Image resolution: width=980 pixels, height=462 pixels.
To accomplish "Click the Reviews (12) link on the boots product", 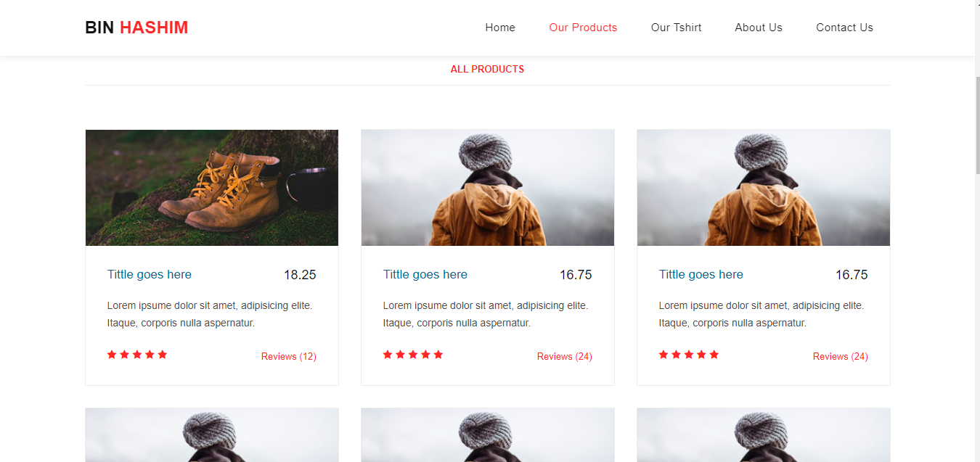I will (288, 356).
